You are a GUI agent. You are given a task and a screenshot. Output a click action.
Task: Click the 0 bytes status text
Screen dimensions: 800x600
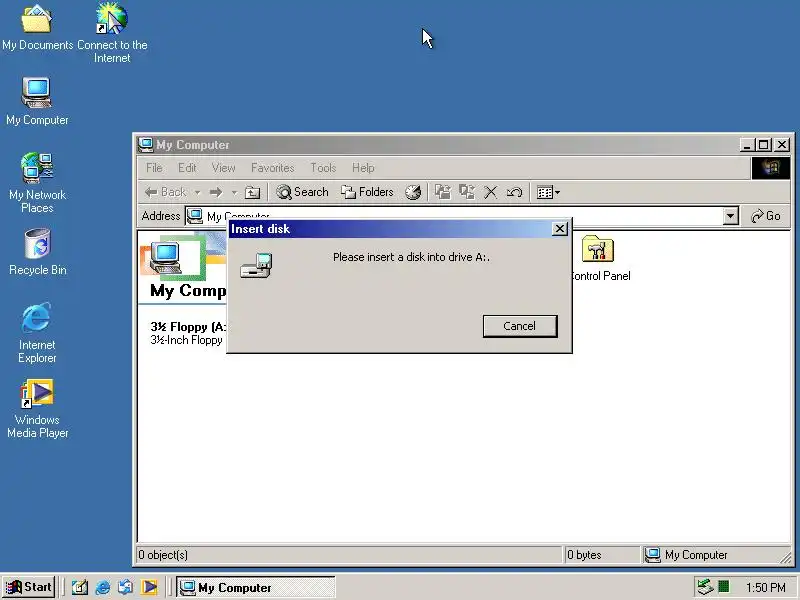(584, 555)
